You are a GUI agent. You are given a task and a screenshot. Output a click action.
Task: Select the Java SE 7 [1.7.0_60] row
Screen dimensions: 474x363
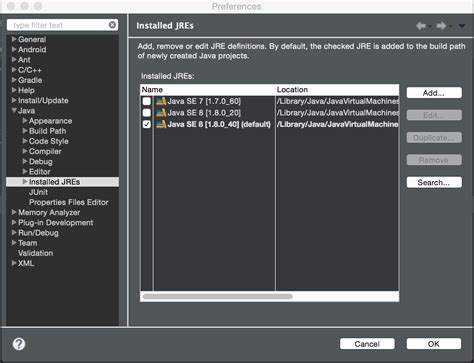point(269,101)
